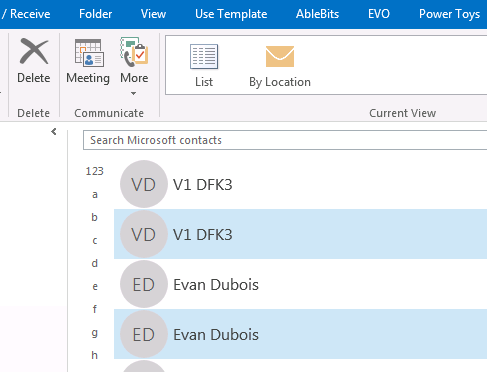
Task: Switch to By Location view
Action: point(280,66)
